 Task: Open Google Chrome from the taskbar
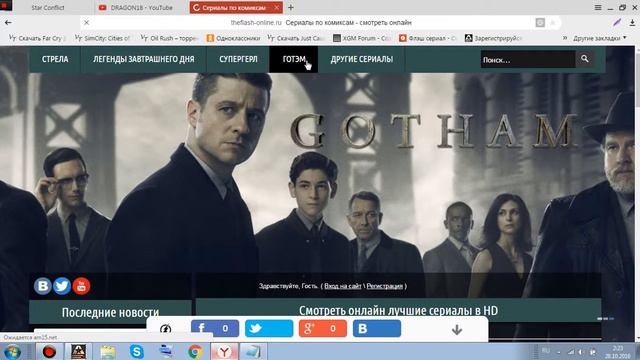[195, 351]
